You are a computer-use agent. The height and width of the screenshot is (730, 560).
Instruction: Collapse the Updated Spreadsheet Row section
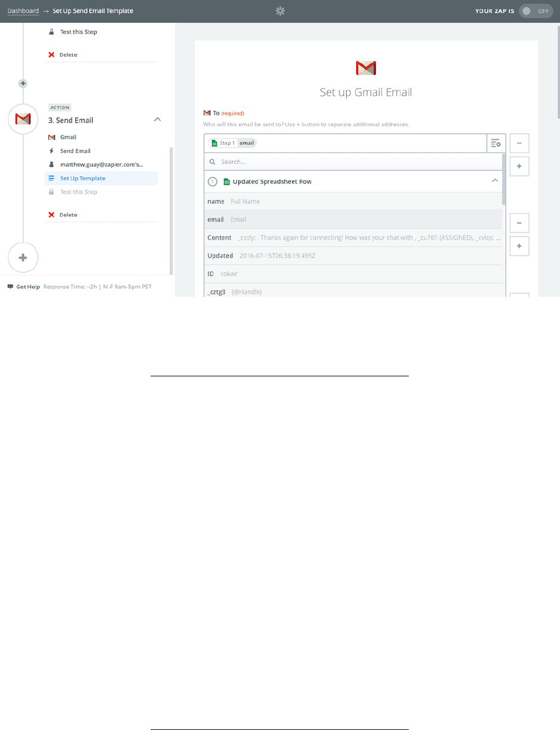click(x=494, y=181)
